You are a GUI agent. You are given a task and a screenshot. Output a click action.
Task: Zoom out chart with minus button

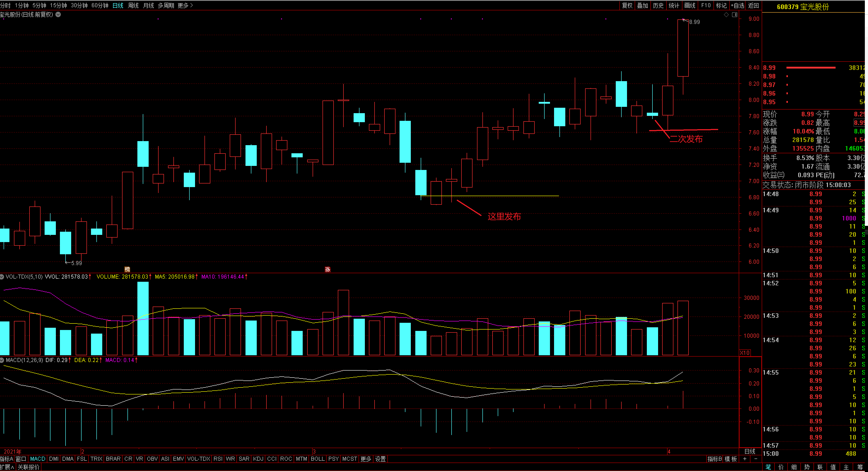click(756, 459)
